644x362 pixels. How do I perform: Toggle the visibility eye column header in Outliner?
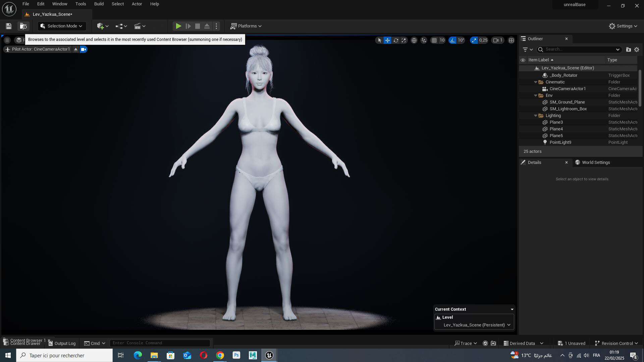click(x=523, y=60)
